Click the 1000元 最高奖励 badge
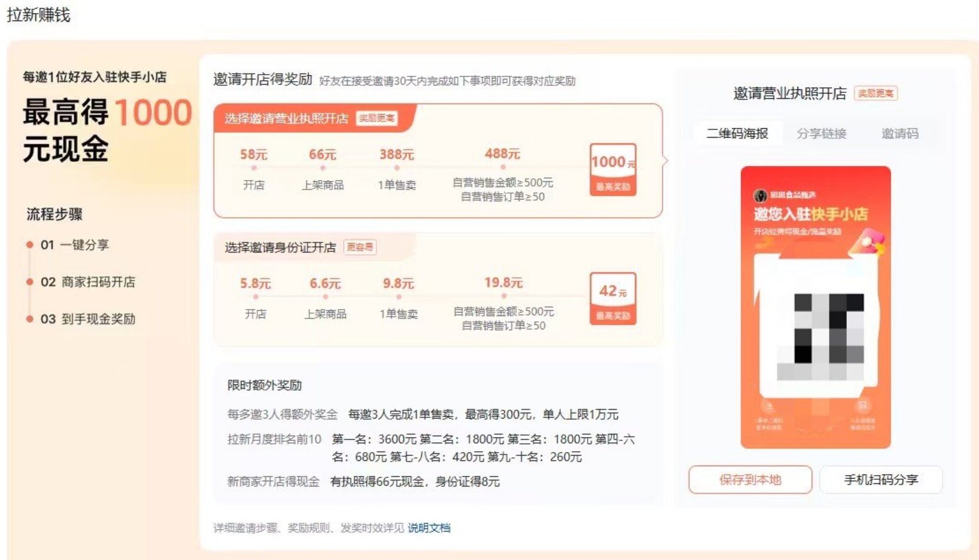The width and height of the screenshot is (979, 560). pyautogui.click(x=613, y=170)
